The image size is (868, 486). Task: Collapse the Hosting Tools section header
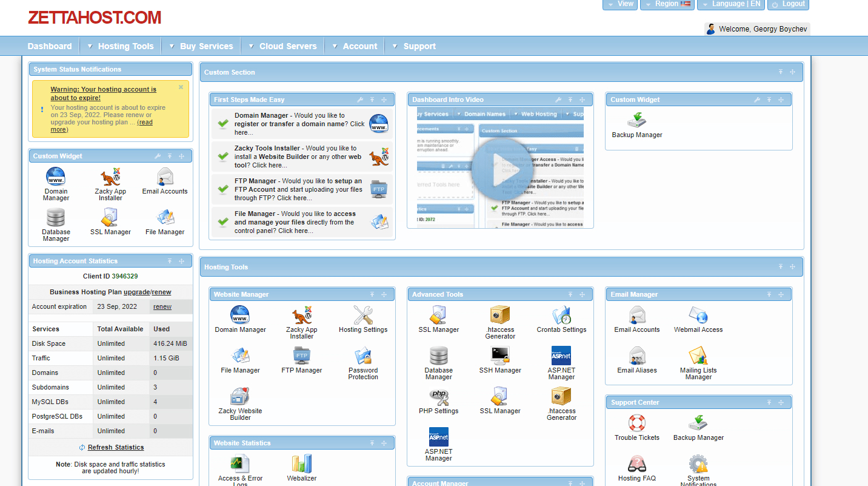click(x=781, y=267)
